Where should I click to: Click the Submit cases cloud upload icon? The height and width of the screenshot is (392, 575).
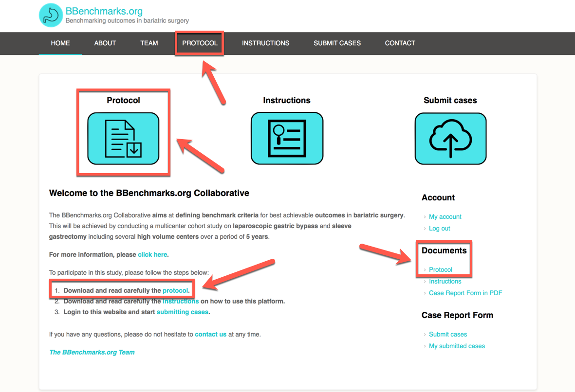coord(450,139)
